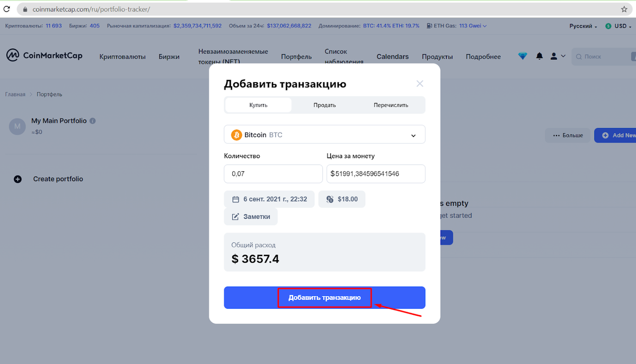The width and height of the screenshot is (636, 364).
Task: Click the Портфель breadcrumb text
Action: point(49,94)
